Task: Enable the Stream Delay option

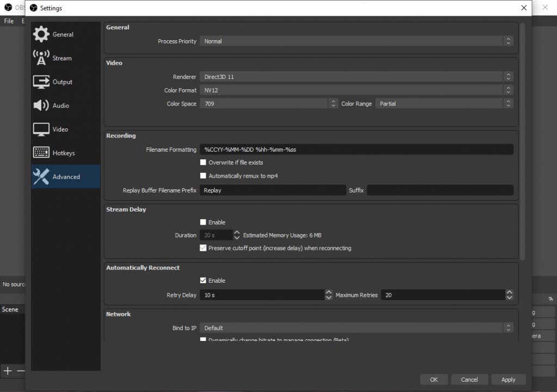Action: [203, 222]
